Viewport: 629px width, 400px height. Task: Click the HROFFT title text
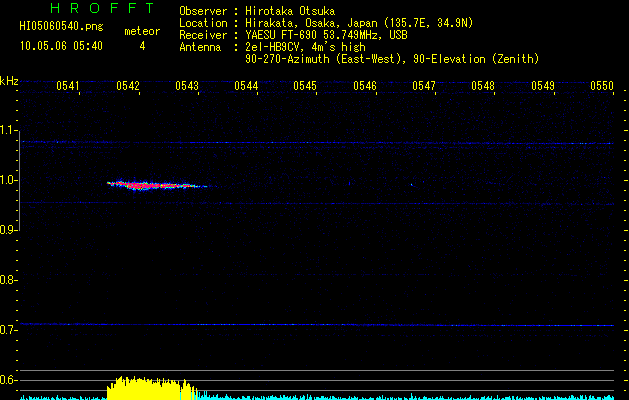[103, 8]
